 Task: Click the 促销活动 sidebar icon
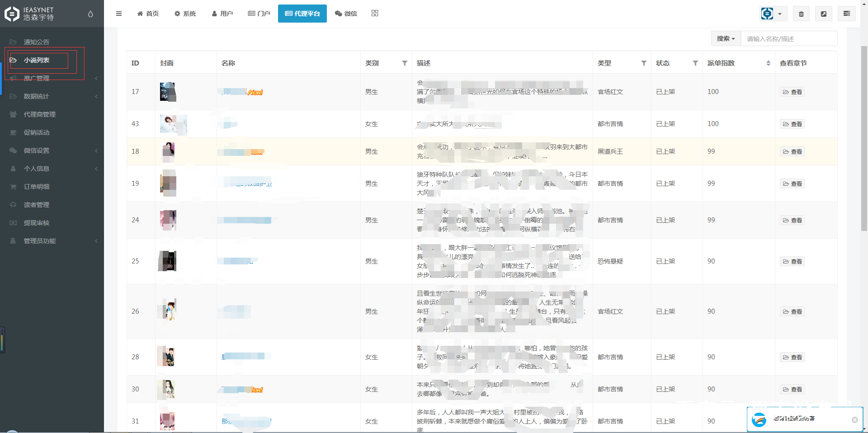coord(13,132)
